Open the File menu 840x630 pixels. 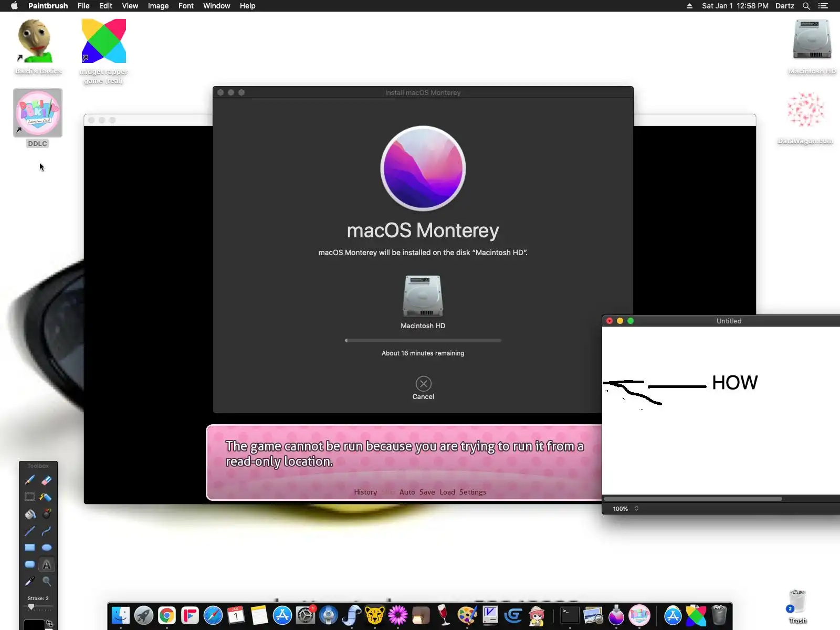coord(83,6)
